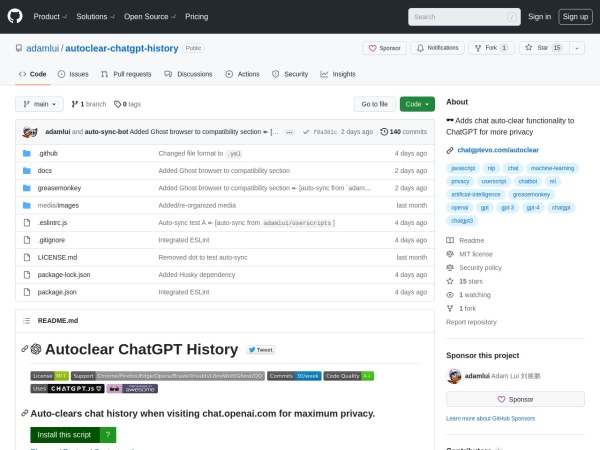Expand the Solutions menu

pos(95,16)
